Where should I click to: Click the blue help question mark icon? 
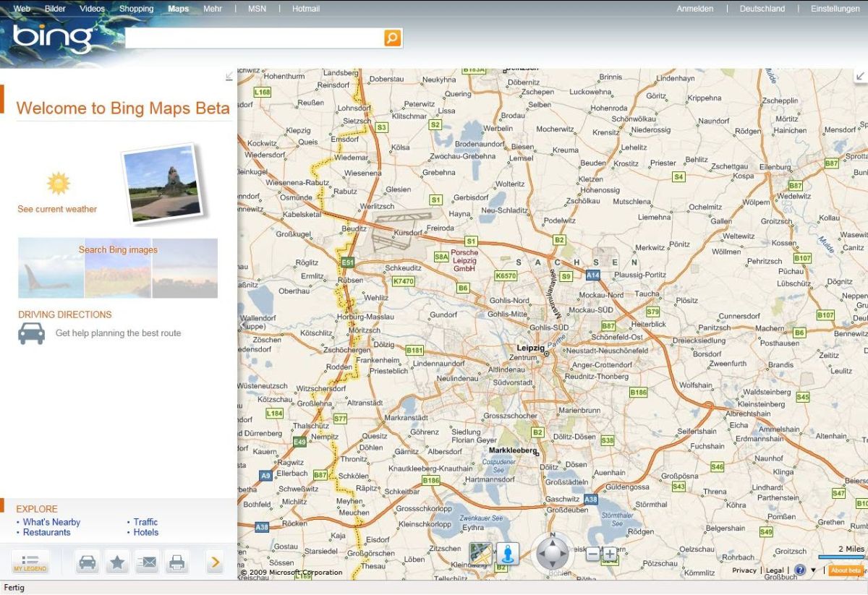[800, 570]
